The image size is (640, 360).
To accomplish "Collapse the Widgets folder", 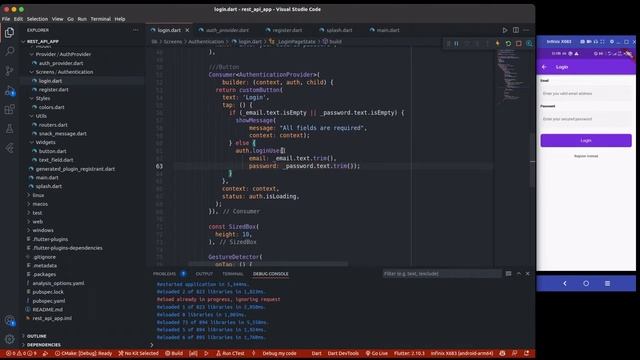I will tap(45, 142).
